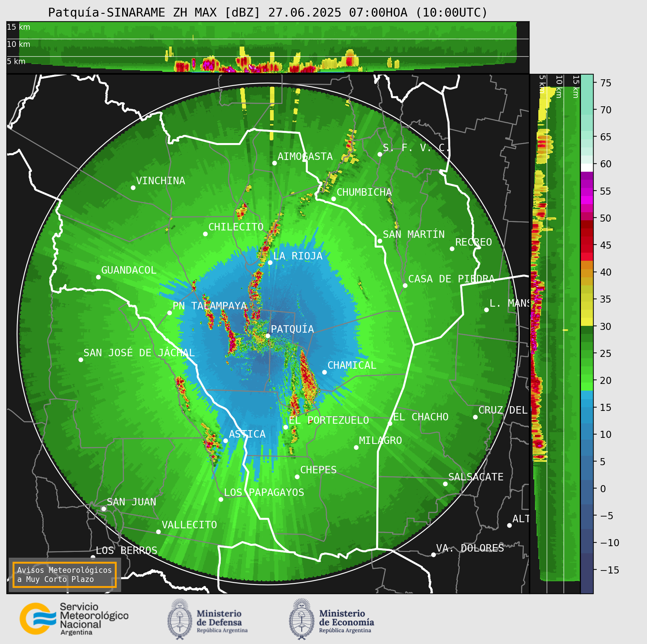Click the PN TALAMPAYA label
The width and height of the screenshot is (647, 644).
(210, 306)
